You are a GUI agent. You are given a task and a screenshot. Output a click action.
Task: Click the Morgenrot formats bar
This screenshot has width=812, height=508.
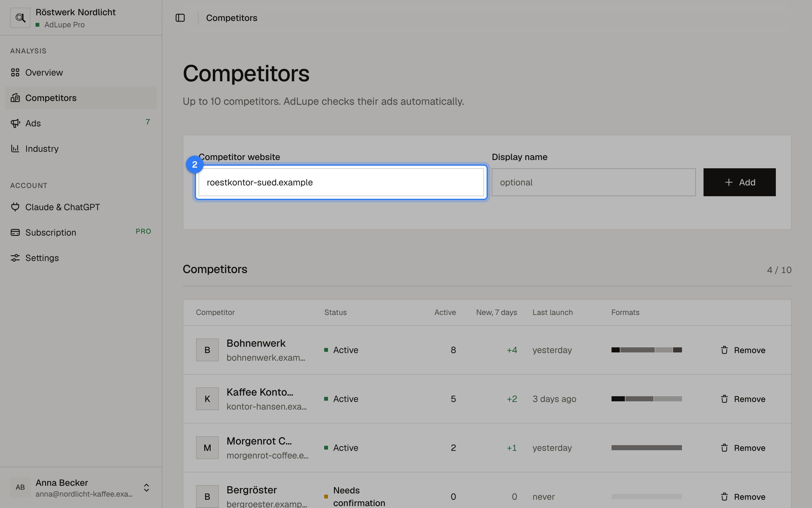click(x=646, y=448)
